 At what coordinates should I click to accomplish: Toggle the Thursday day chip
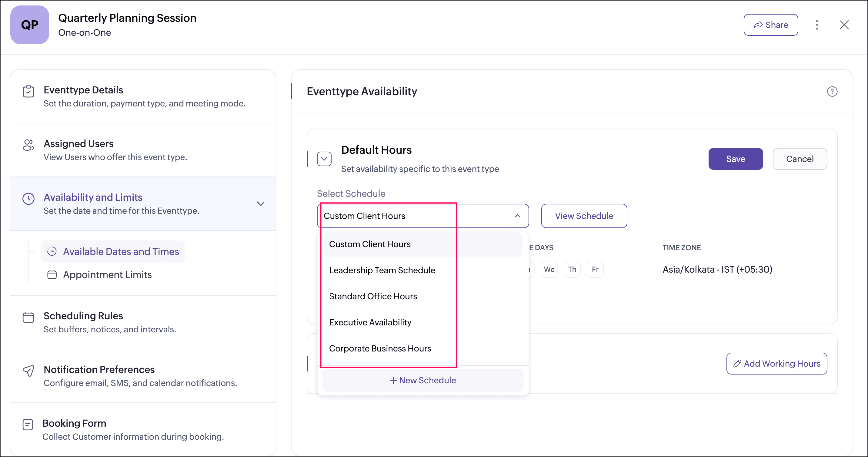572,270
